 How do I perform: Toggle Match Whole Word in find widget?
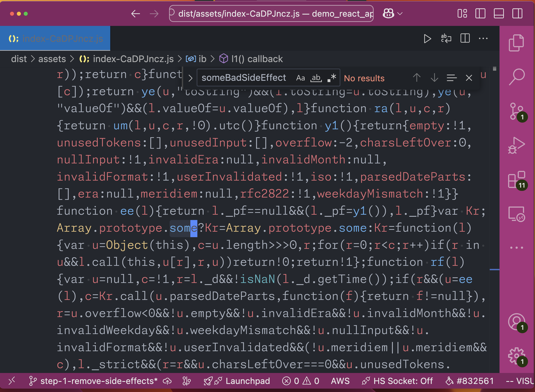pyautogui.click(x=316, y=78)
